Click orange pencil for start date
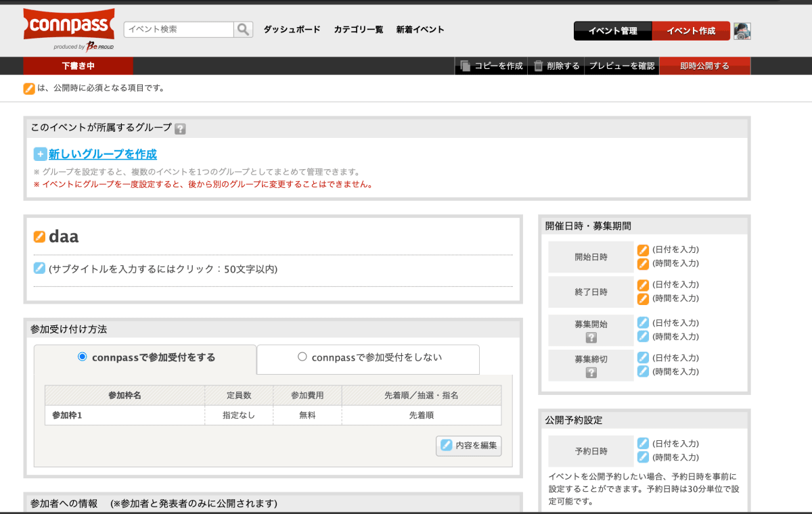 pyautogui.click(x=643, y=250)
